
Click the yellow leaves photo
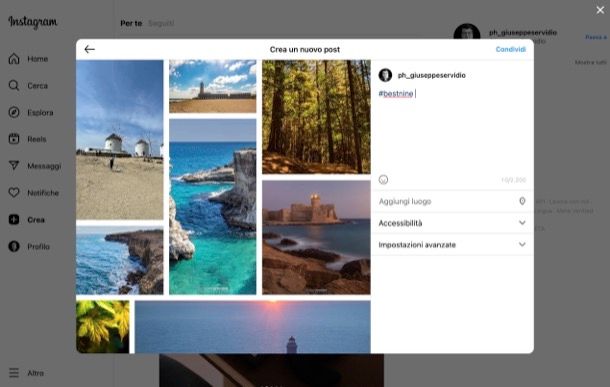coord(103,327)
